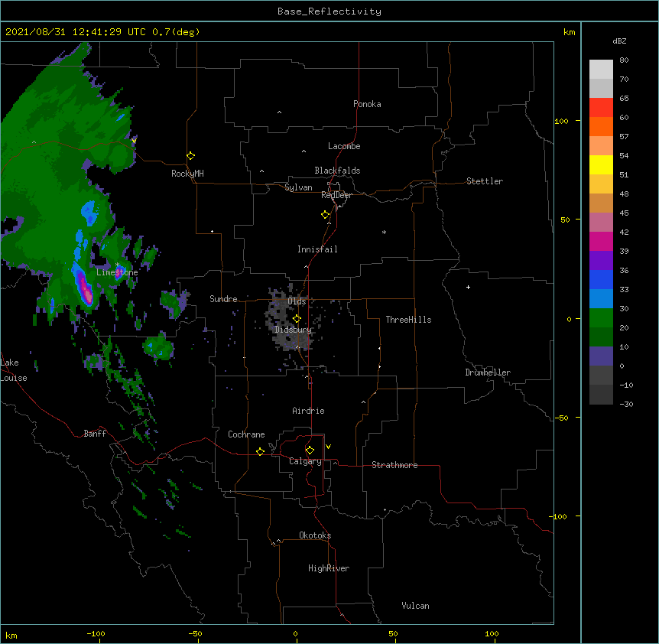Click the Limestone label
This screenshot has height=644, width=659.
coord(117,272)
